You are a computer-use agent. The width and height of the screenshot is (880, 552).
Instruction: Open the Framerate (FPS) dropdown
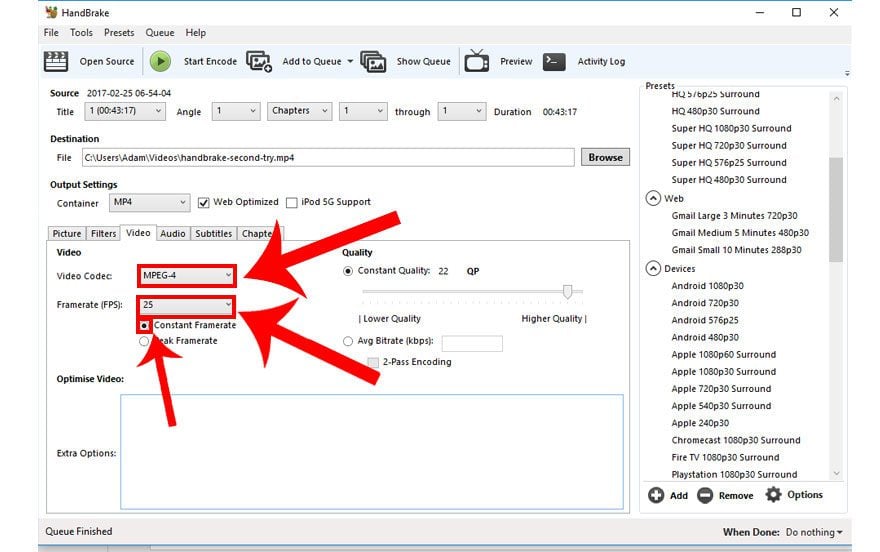point(186,305)
